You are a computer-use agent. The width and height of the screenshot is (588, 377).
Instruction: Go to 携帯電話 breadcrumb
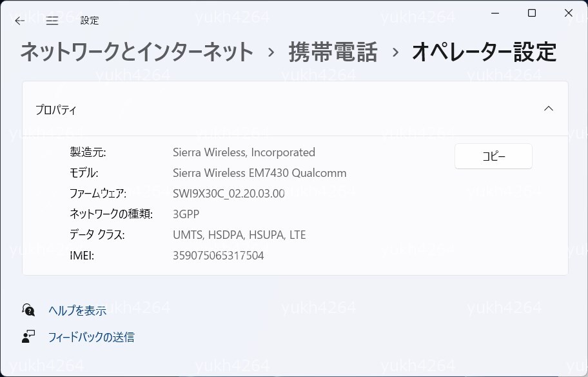[333, 52]
